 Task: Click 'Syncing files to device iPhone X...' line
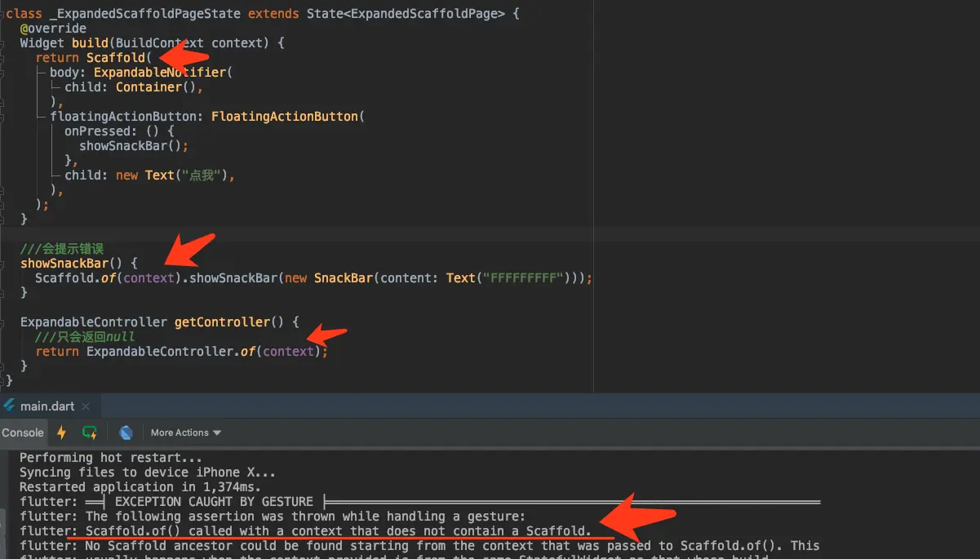pos(148,472)
